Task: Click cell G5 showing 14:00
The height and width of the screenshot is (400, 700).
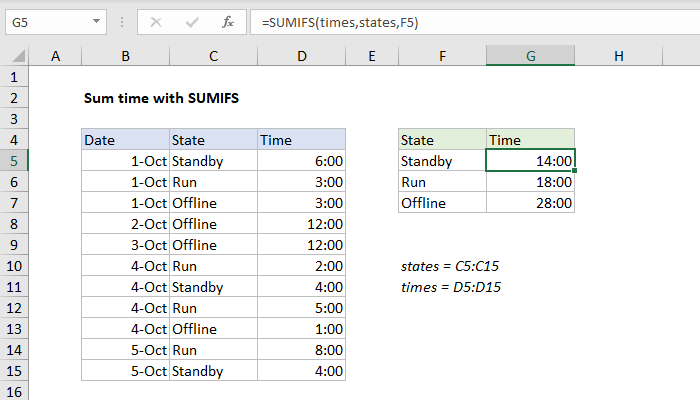Action: [531, 161]
